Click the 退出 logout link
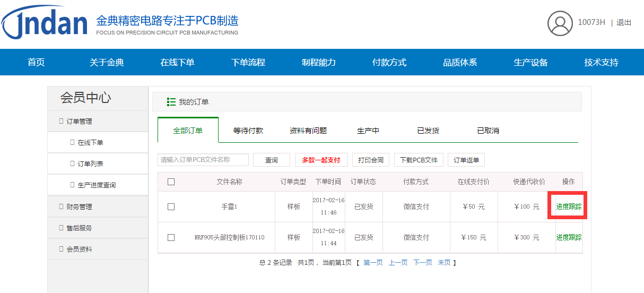This screenshot has width=644, height=293. (624, 23)
